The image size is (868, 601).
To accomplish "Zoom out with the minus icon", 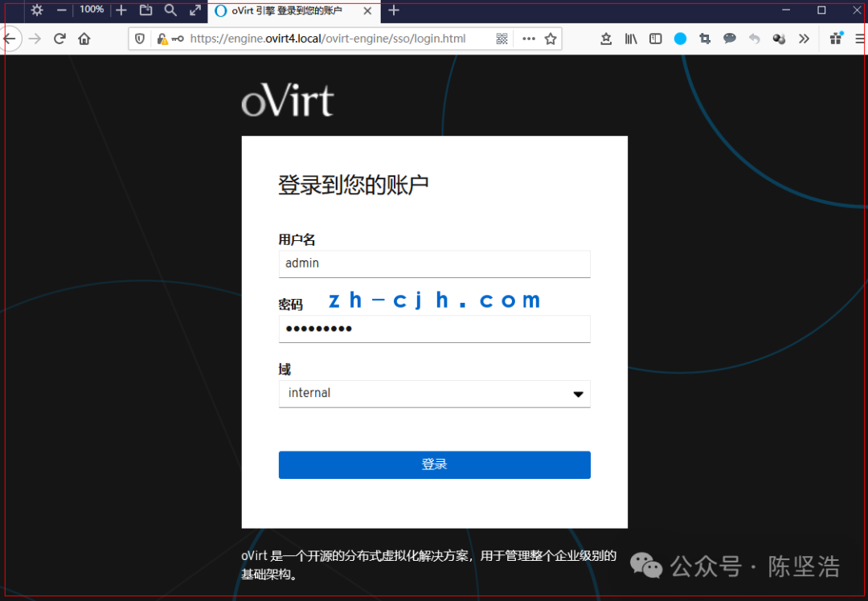I will coord(61,10).
